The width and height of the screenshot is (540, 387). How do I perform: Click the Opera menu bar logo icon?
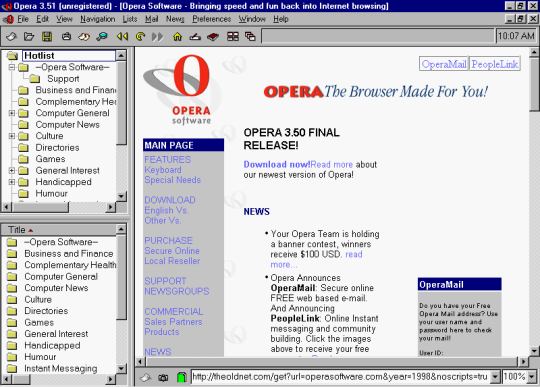[9, 19]
